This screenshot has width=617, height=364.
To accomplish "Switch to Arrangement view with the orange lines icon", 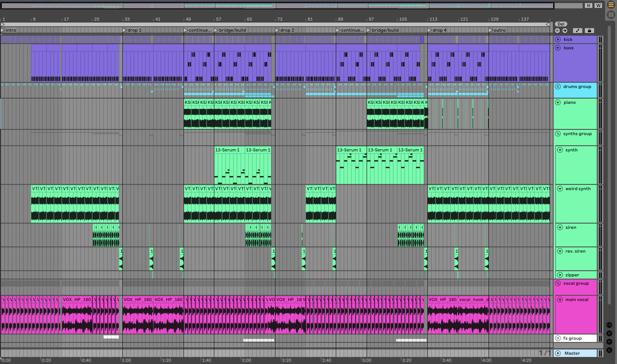I will point(611,5).
